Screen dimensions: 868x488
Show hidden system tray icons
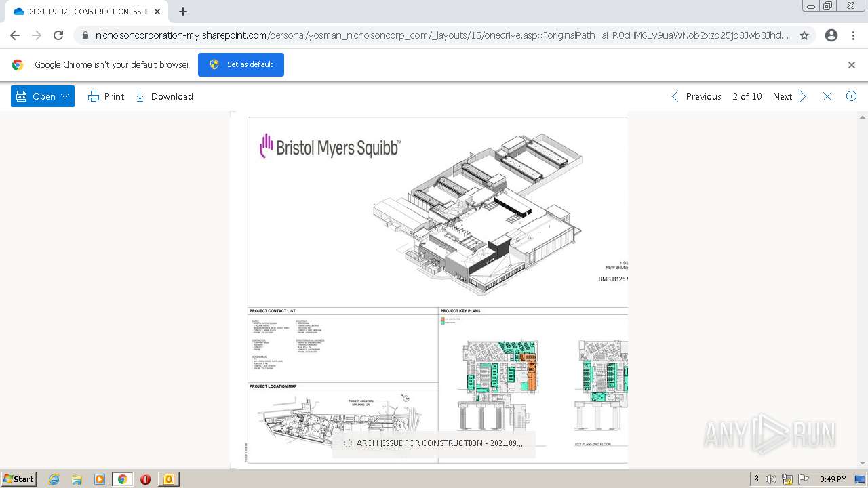(x=756, y=479)
